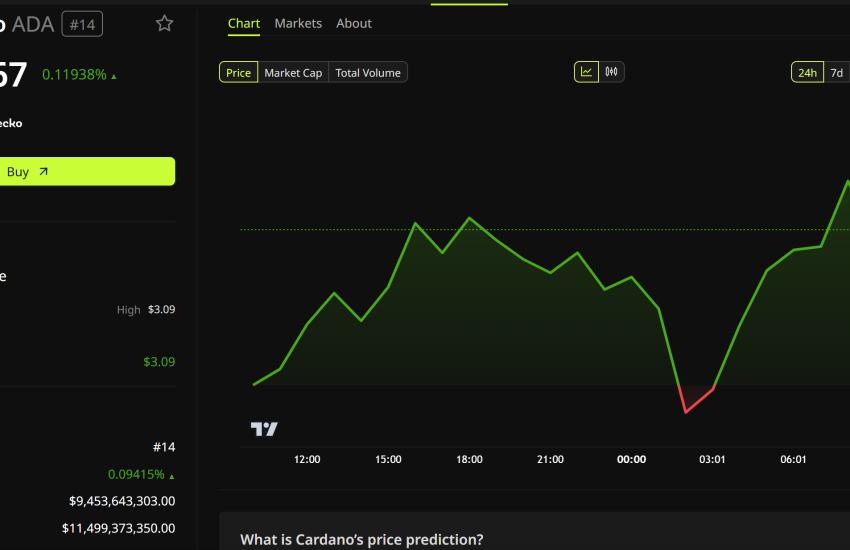The height and width of the screenshot is (550, 850).
Task: Select the Total Volume chart option
Action: [x=368, y=73]
